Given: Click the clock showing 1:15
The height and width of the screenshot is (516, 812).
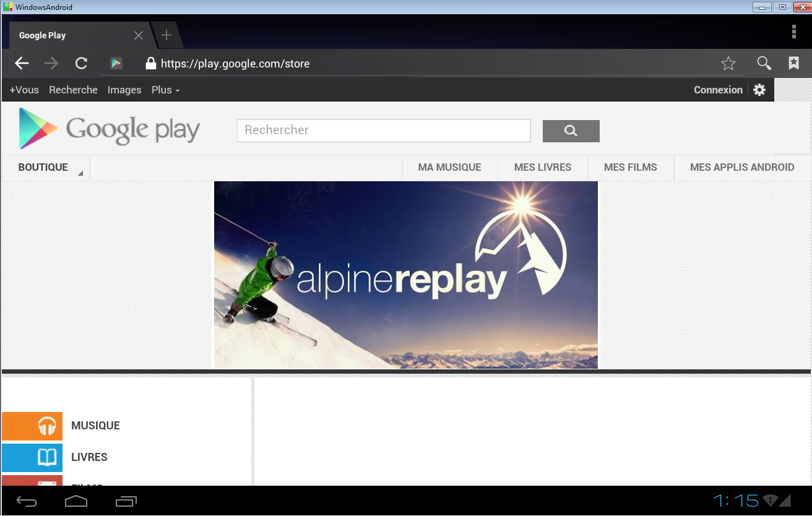Looking at the screenshot, I should [736, 500].
